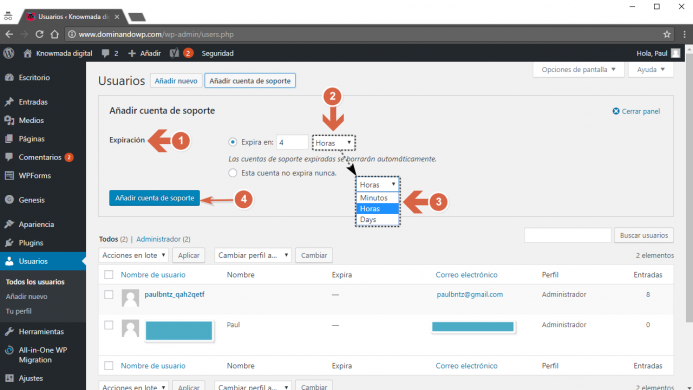Click the user search input field
This screenshot has height=390, width=693.
(567, 235)
